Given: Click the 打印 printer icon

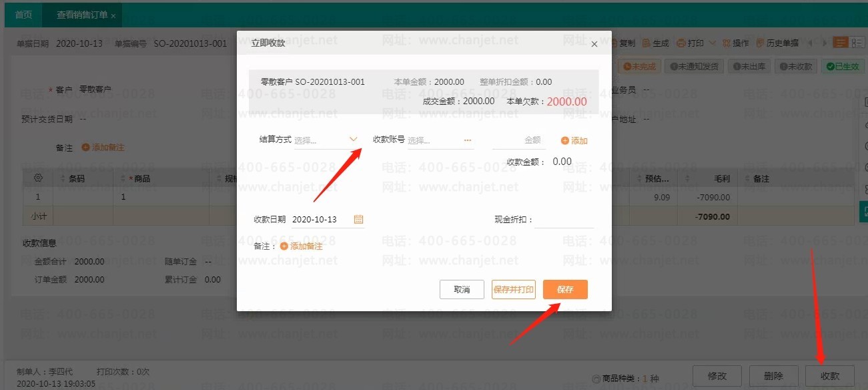Looking at the screenshot, I should tap(681, 43).
